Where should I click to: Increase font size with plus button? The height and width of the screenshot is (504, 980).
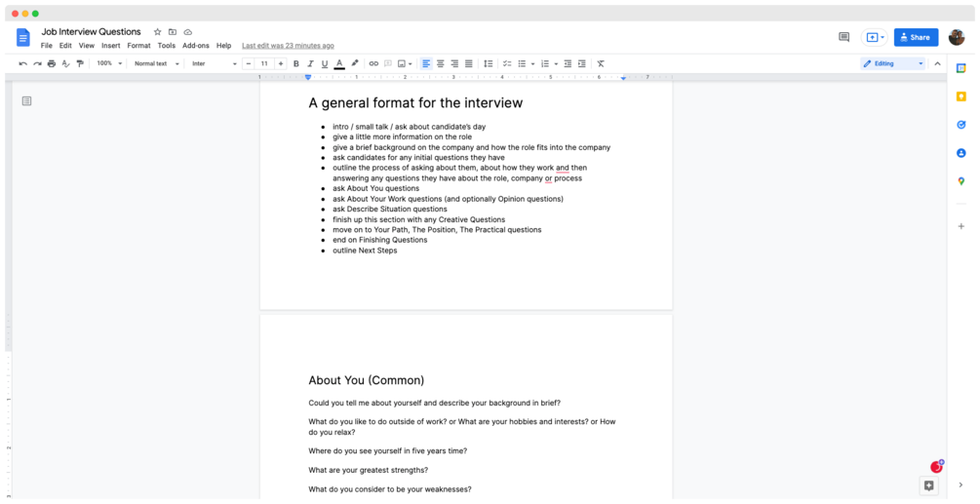point(281,63)
